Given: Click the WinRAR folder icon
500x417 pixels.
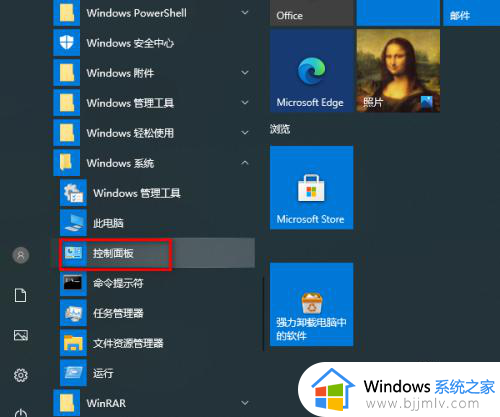Looking at the screenshot, I should [x=67, y=403].
